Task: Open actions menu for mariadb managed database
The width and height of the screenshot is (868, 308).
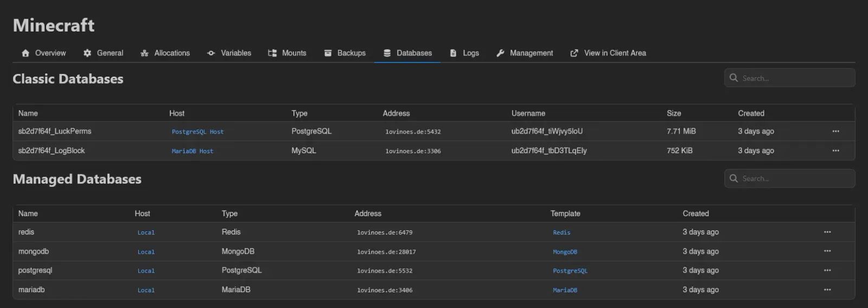Action: (x=827, y=290)
